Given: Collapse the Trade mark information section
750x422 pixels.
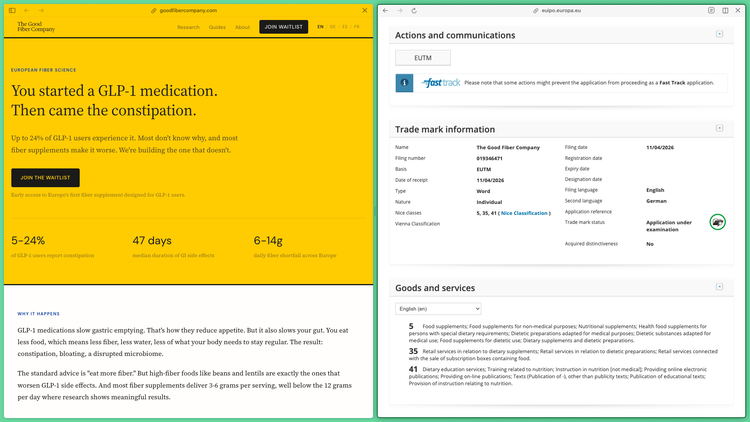Looking at the screenshot, I should (719, 128).
